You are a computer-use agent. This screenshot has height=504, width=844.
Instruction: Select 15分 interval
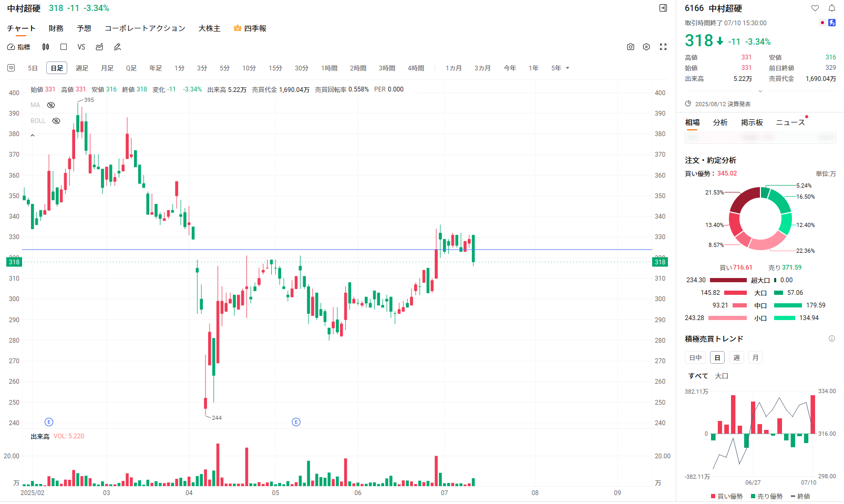click(x=275, y=68)
